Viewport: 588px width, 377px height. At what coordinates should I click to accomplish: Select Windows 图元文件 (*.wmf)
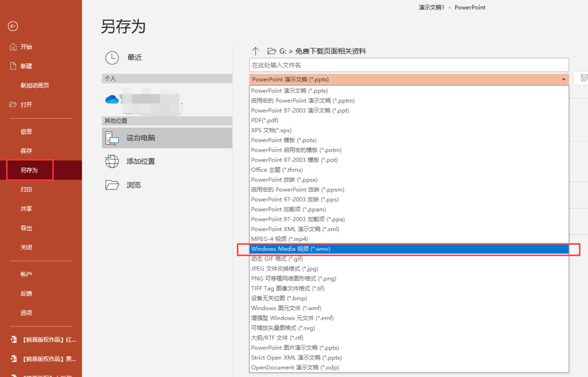(409, 308)
